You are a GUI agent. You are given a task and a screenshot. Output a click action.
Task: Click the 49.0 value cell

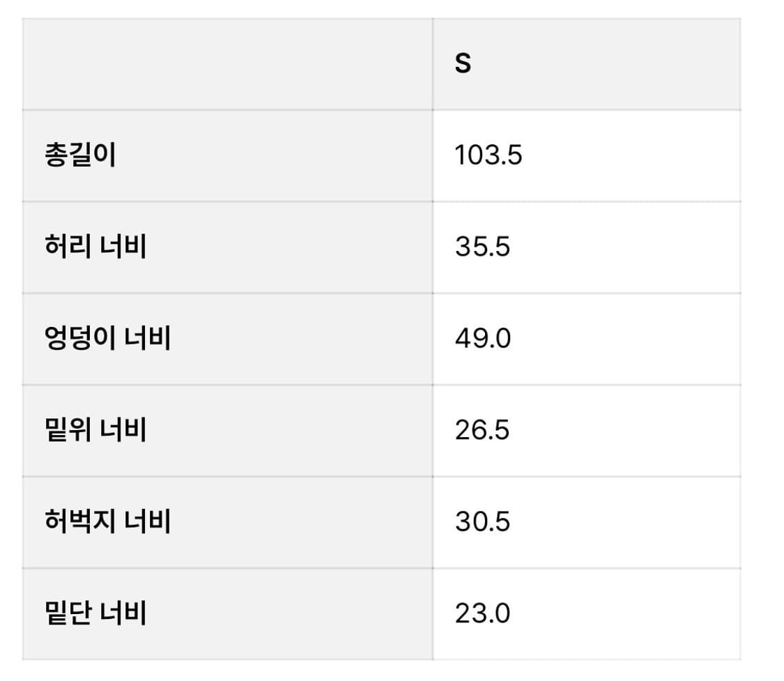pos(482,339)
